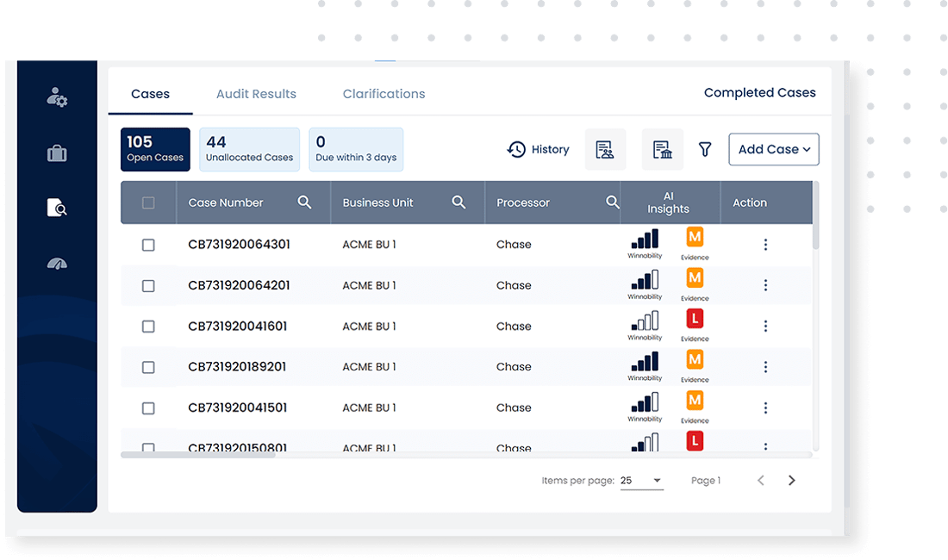Open the Completed Cases link
Viewport: 948px width, 560px height.
click(759, 93)
